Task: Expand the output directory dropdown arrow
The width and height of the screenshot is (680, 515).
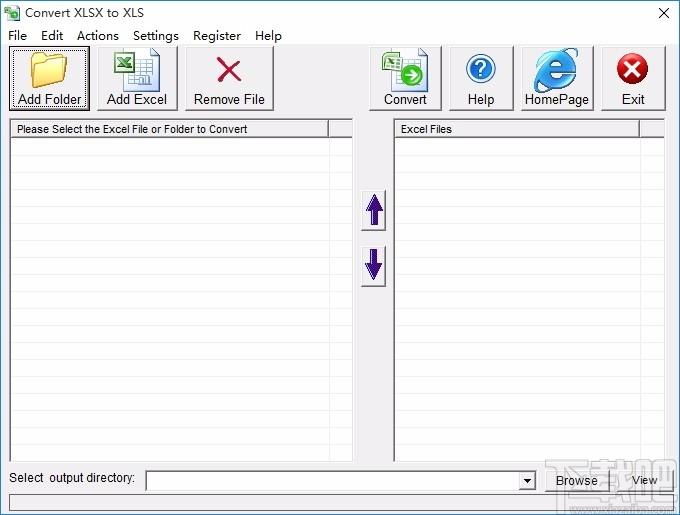Action: pos(527,481)
